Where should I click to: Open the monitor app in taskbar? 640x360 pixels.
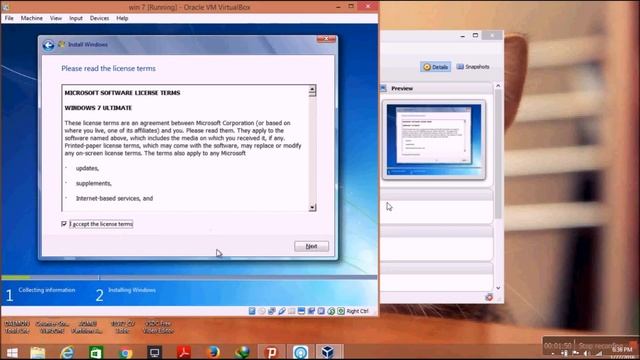[155, 352]
